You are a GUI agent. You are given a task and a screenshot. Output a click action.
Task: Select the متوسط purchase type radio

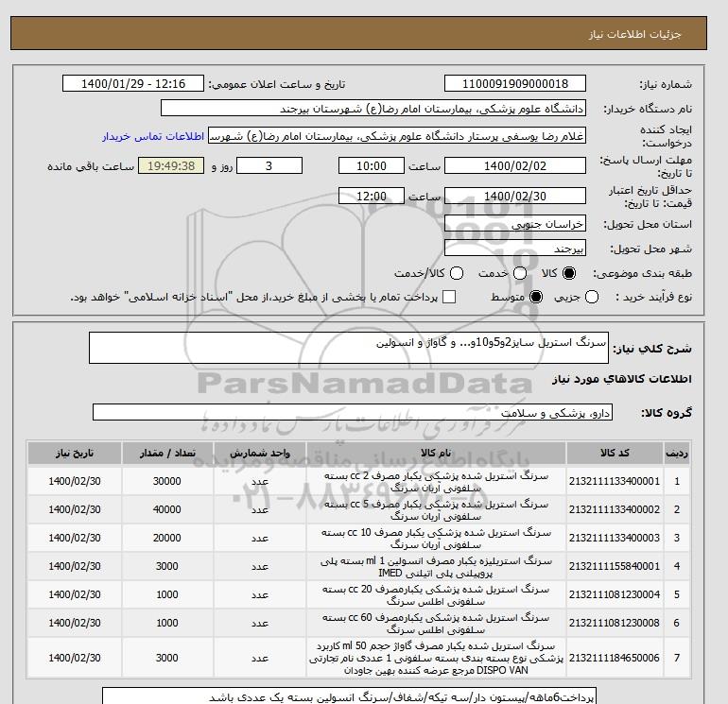tap(536, 297)
